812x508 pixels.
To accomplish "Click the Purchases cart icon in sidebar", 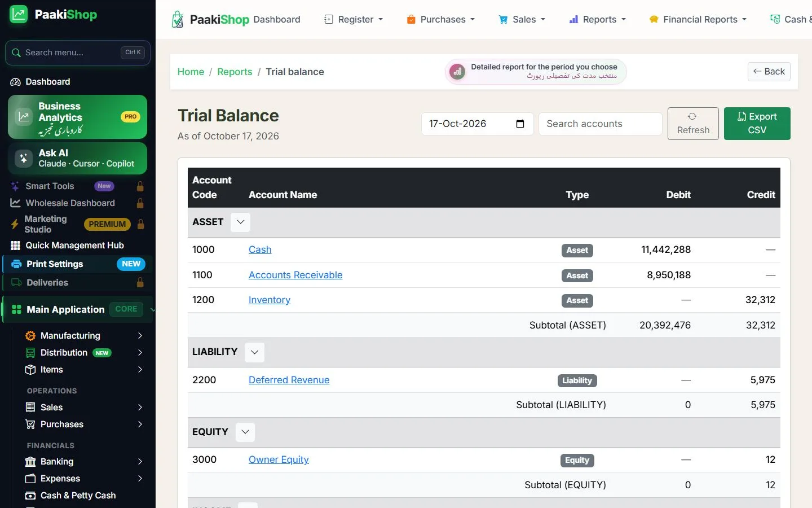I will tap(30, 424).
